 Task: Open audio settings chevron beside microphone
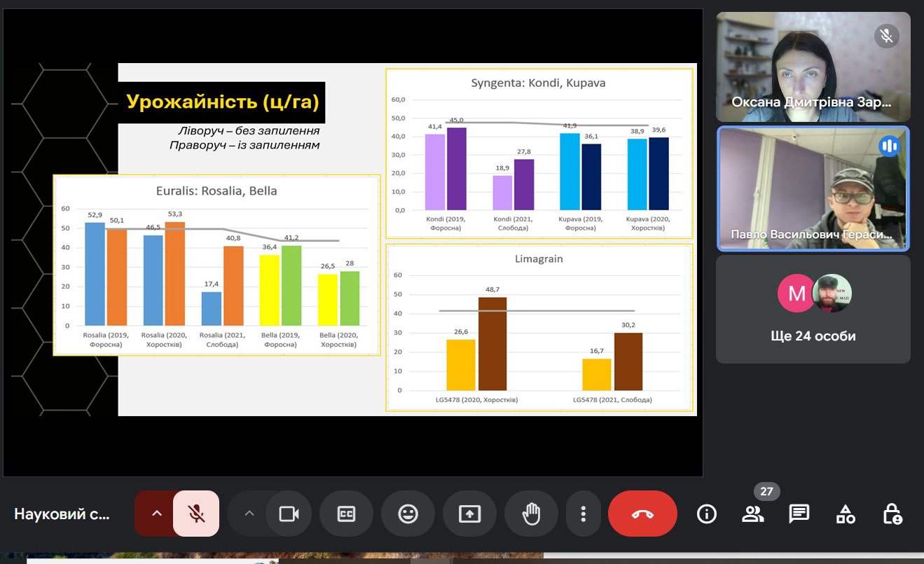(x=156, y=514)
